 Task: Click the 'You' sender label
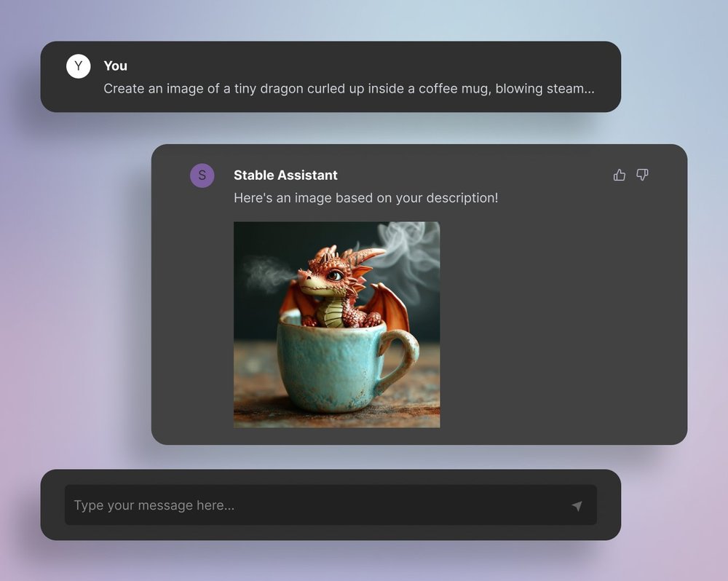[x=115, y=66]
